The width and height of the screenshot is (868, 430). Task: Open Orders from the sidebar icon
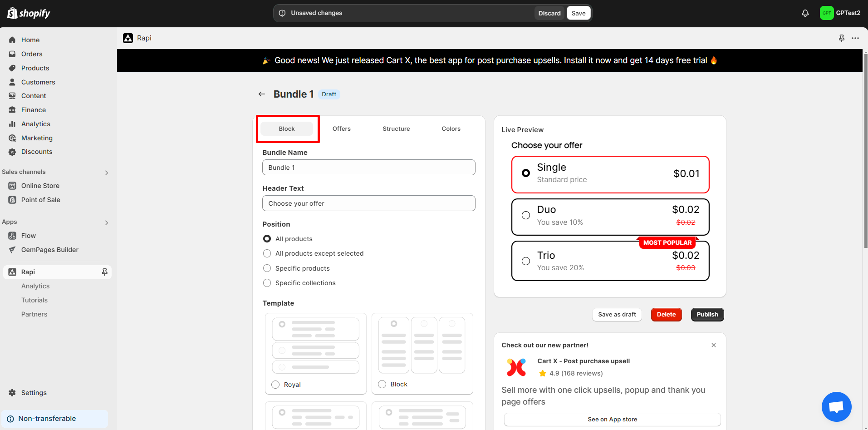point(12,54)
